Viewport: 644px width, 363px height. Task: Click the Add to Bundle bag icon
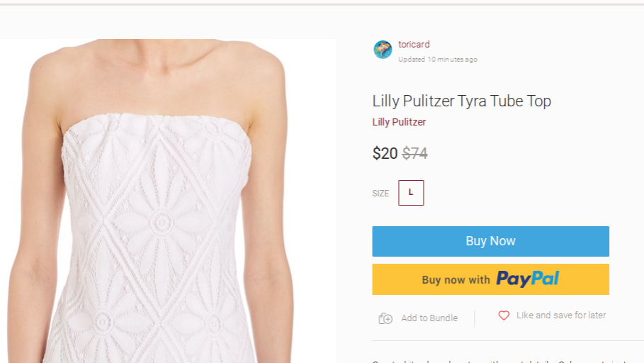point(385,318)
